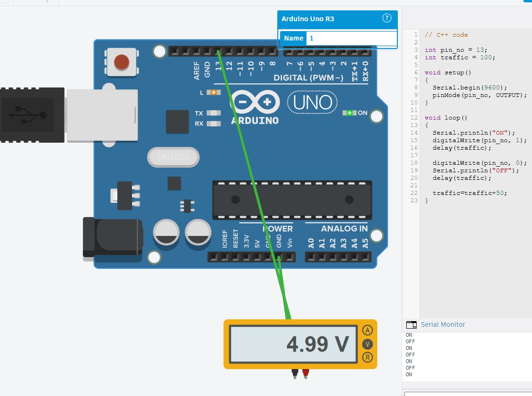The image size is (532, 396).
Task: Click the multimeter 4.99 V display
Action: point(293,344)
